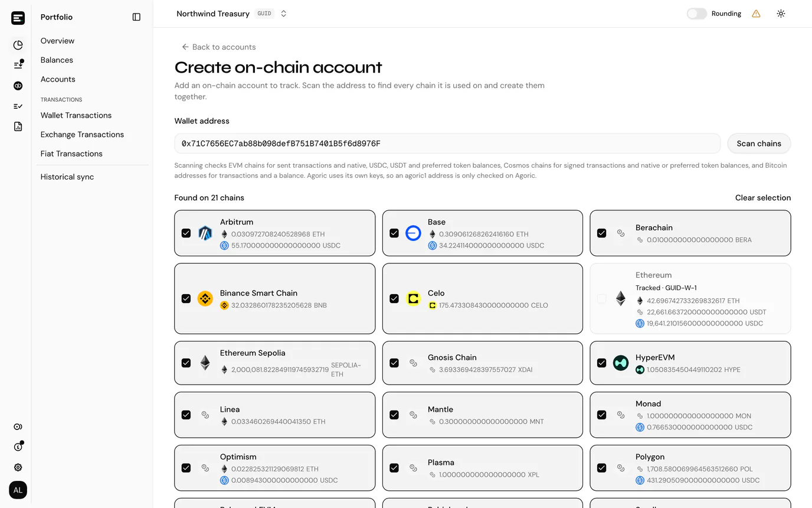Open the Wallet Transactions menu item
This screenshot has width=812, height=508.
(76, 115)
